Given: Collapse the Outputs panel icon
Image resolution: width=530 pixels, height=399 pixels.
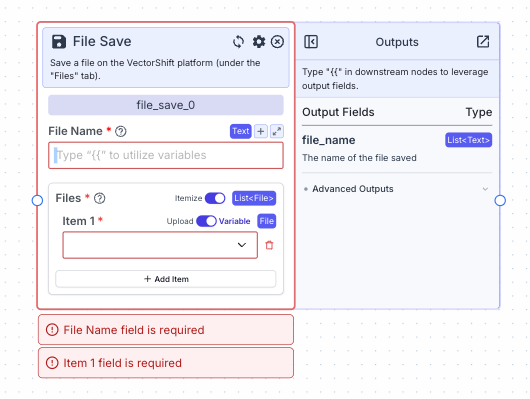Looking at the screenshot, I should [x=311, y=42].
